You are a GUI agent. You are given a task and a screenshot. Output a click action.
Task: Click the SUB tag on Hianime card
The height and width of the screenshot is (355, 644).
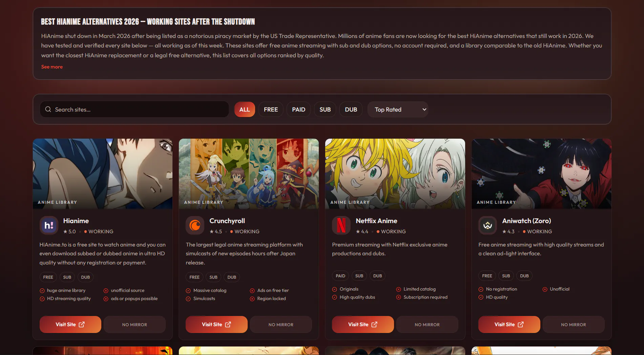pos(67,277)
